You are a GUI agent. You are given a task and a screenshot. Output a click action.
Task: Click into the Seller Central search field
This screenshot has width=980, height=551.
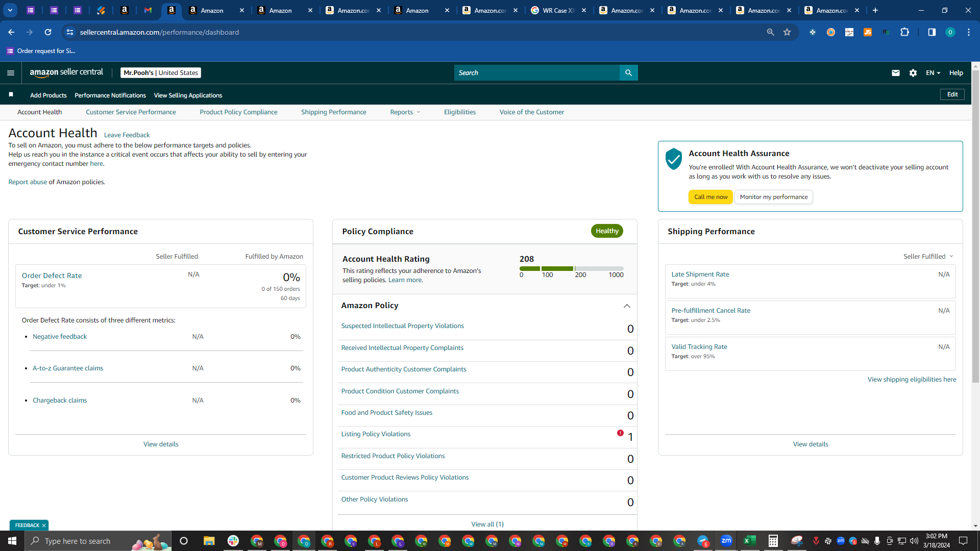(x=537, y=73)
